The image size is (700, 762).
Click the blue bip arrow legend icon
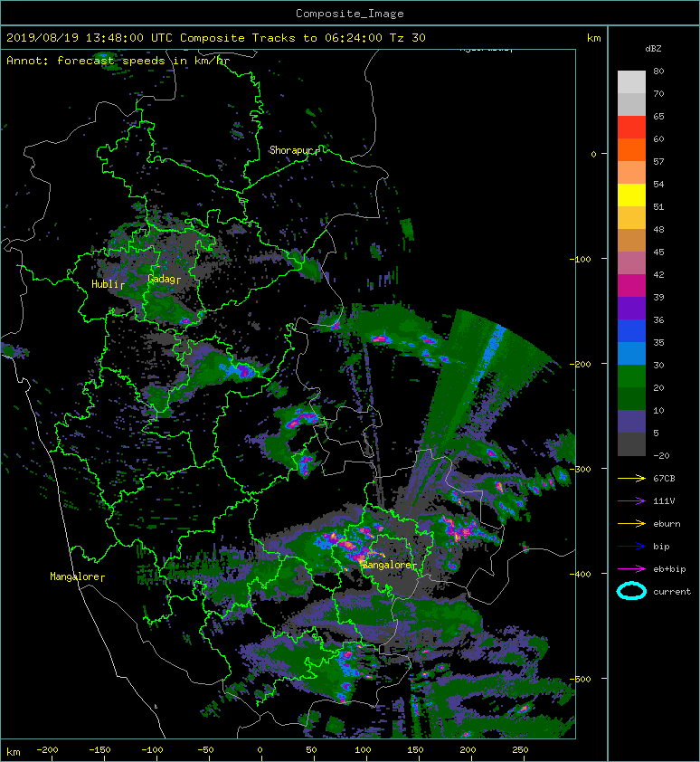[631, 547]
